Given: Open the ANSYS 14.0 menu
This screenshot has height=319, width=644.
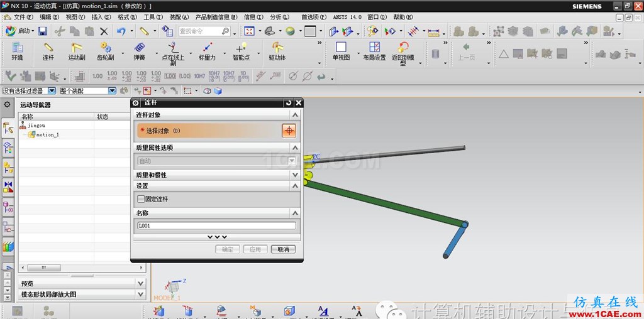Looking at the screenshot, I should pos(347,17).
